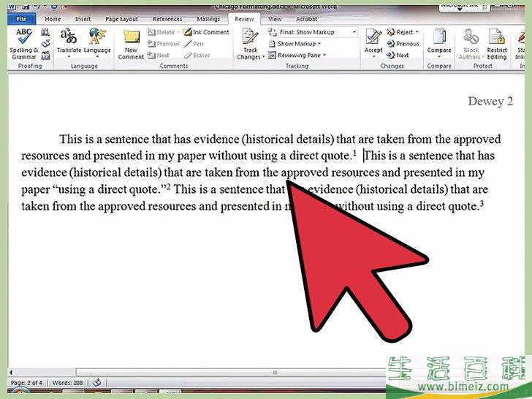532x399 pixels.
Task: Open the Research pane icon in Proofing
Action: coord(45,33)
